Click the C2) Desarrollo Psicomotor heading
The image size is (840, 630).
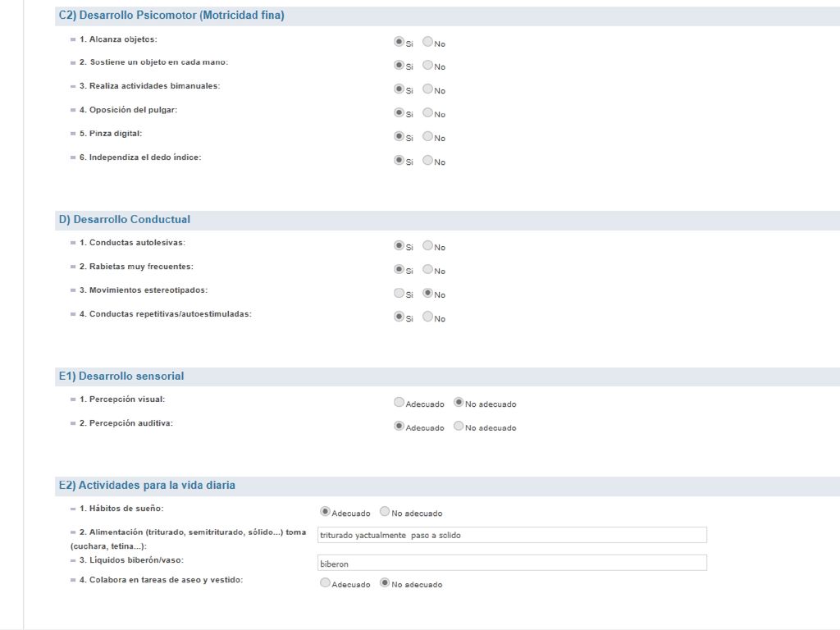click(171, 15)
